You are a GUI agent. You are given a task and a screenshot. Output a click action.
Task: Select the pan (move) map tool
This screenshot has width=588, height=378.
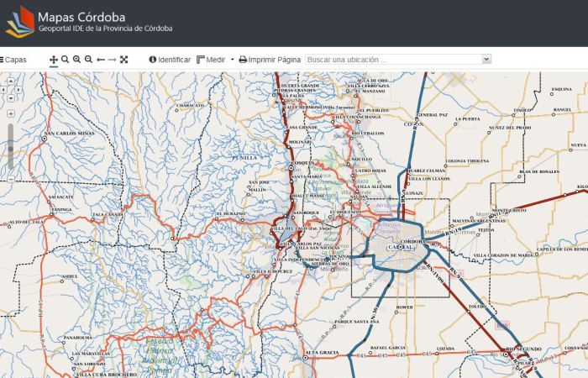point(54,60)
